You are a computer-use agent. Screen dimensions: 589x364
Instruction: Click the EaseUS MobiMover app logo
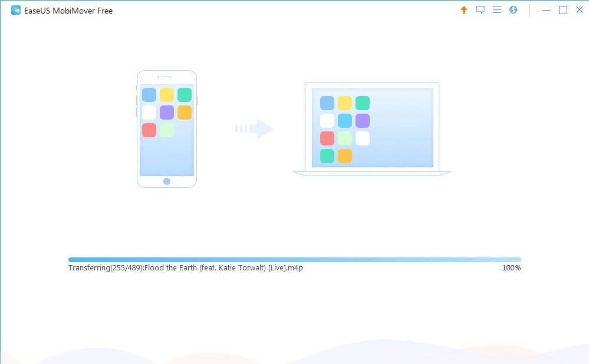pyautogui.click(x=16, y=10)
